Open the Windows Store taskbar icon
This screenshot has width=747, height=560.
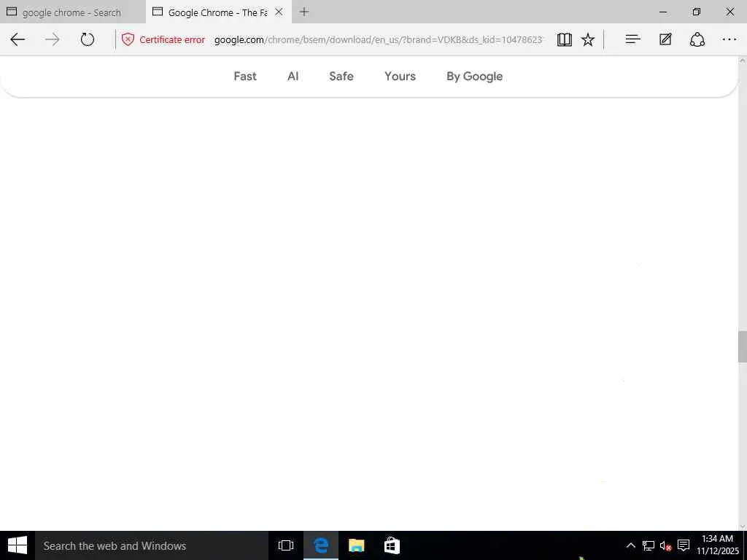click(392, 545)
